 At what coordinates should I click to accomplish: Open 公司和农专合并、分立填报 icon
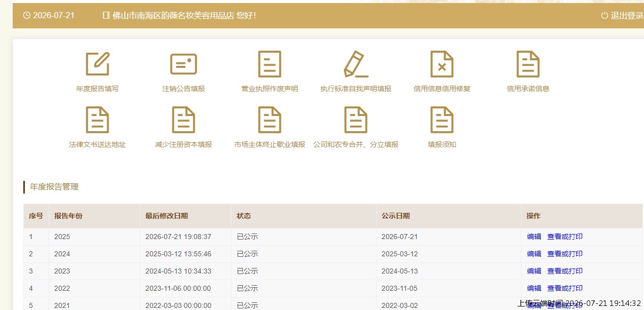(x=356, y=120)
